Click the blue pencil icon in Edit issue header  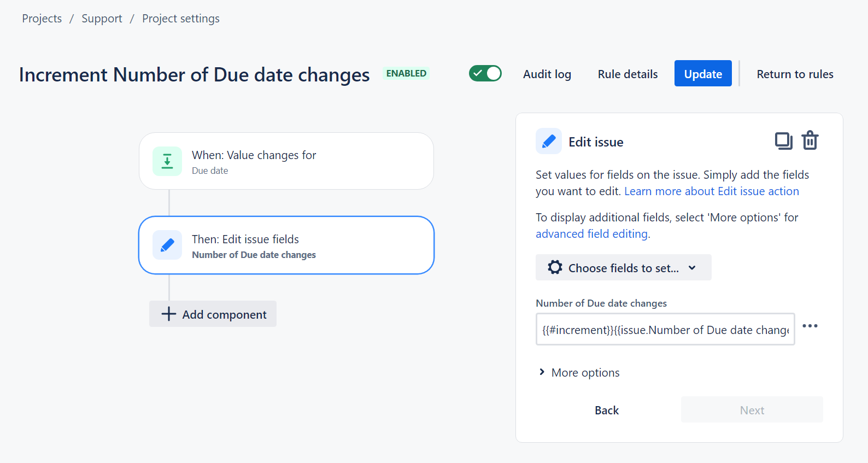(549, 142)
